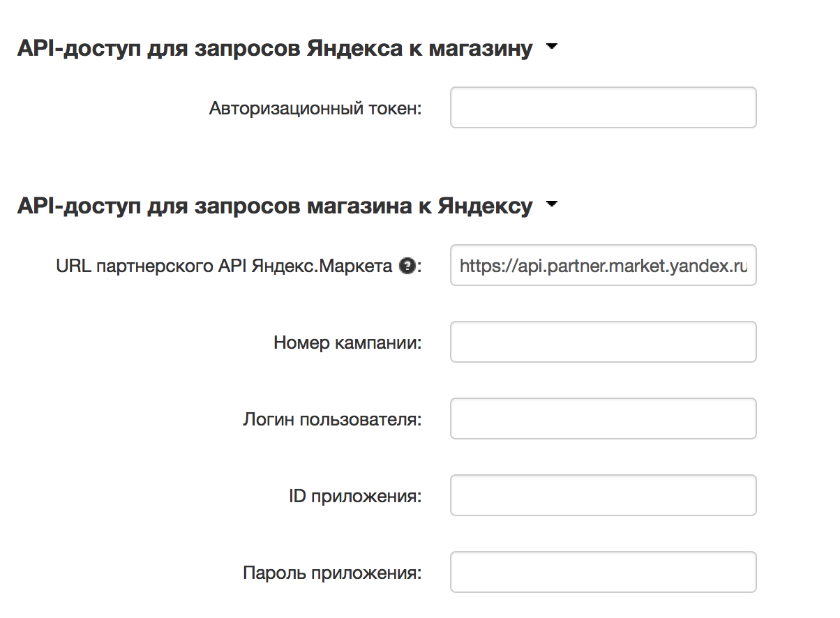840x618 pixels.
Task: Click the "URL партнерского API Яндекс.Маркета" label
Action: [225, 266]
